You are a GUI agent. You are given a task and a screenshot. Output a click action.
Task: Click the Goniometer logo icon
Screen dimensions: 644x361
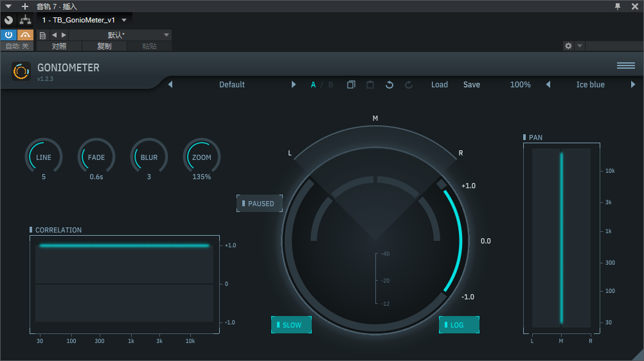click(21, 71)
